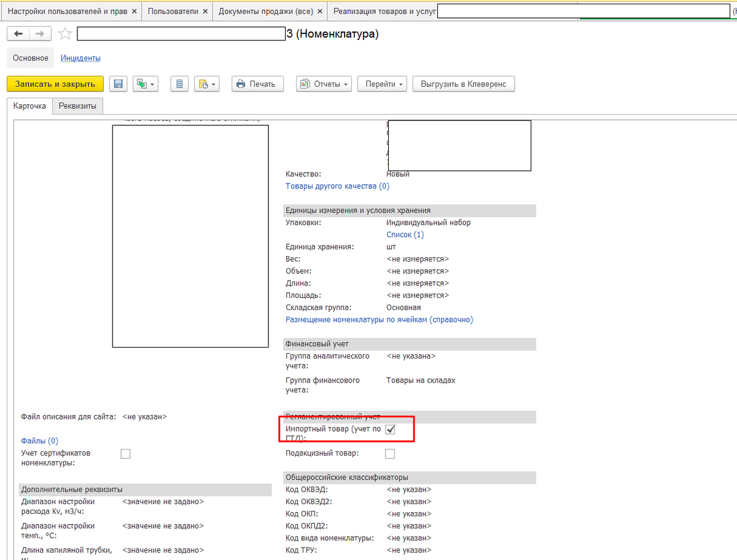This screenshot has height=560, width=737.
Task: Open the Перейти dropdown
Action: point(382,84)
